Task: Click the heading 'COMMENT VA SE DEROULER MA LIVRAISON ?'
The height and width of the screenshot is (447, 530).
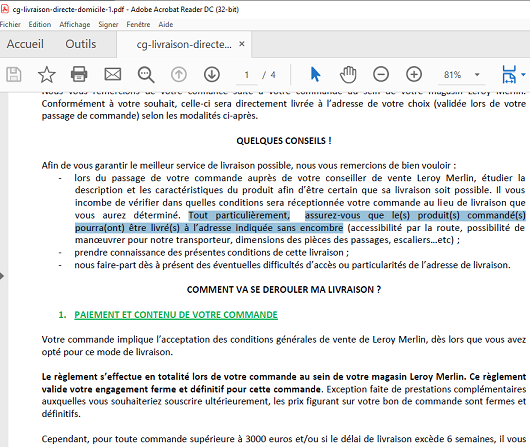Action: pos(284,290)
